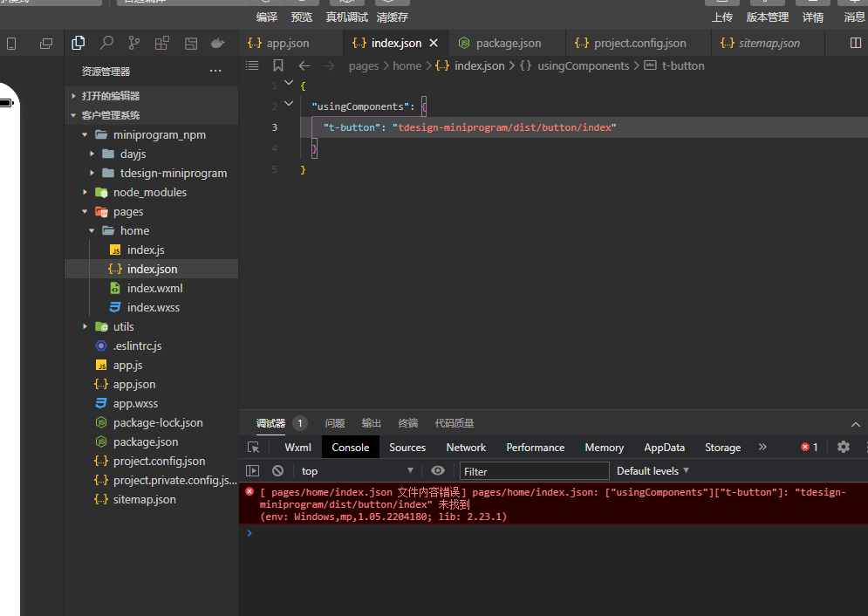Toggle the console sidebar panel icon
The image size is (868, 616).
point(252,471)
